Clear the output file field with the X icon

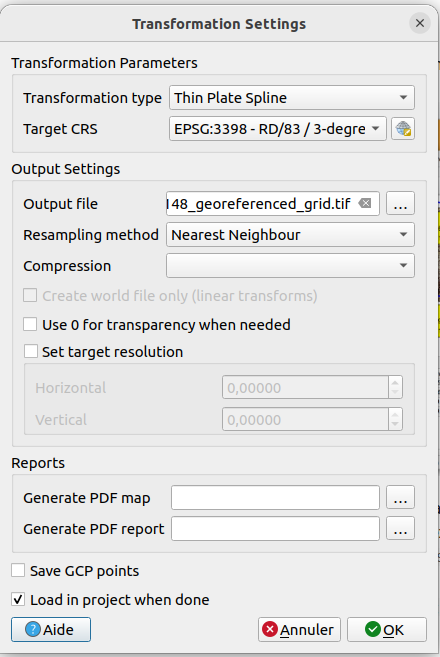365,204
